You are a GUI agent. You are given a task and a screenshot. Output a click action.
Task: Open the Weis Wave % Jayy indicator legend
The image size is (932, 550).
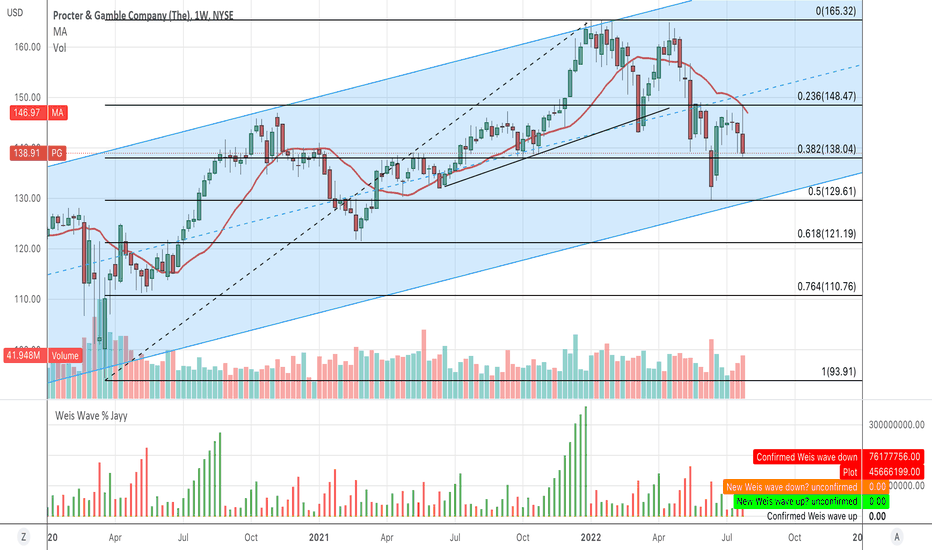pyautogui.click(x=92, y=416)
